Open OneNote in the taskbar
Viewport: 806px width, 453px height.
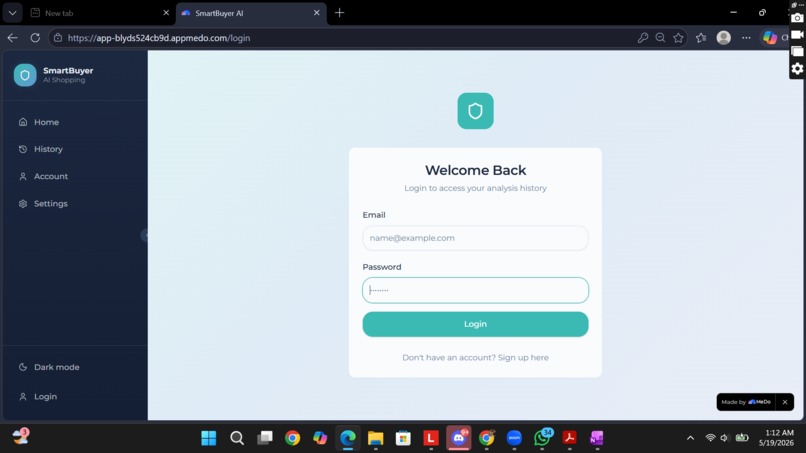pos(597,438)
